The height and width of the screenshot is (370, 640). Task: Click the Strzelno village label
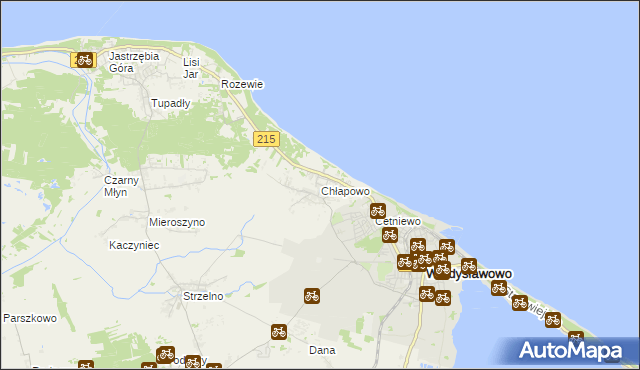coord(203,296)
